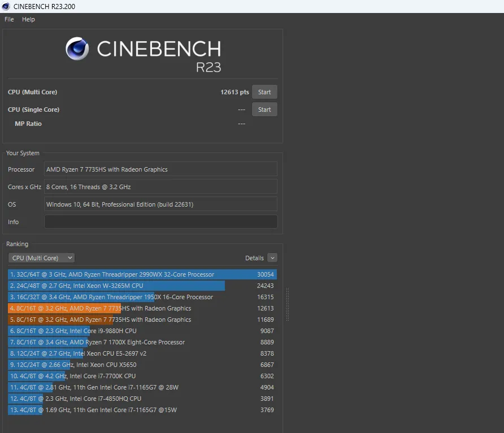Select the Ryzen 7 7735HS row scoring 12613

(x=142, y=308)
